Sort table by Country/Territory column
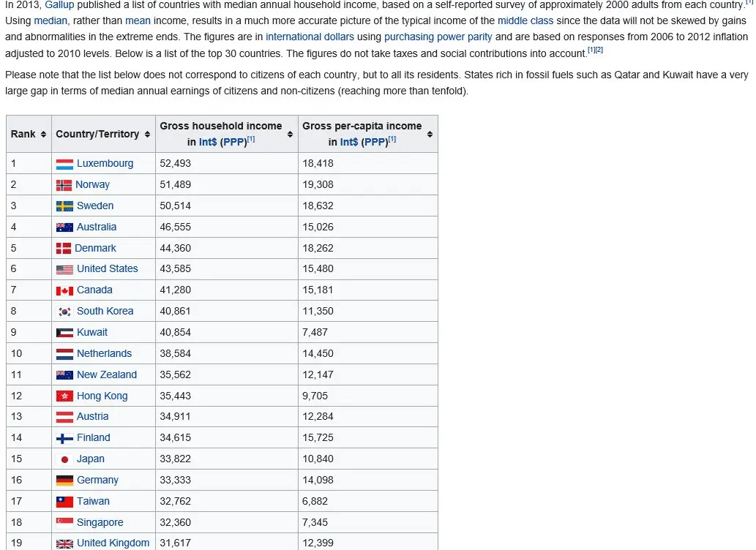This screenshot has width=756, height=550. (146, 135)
